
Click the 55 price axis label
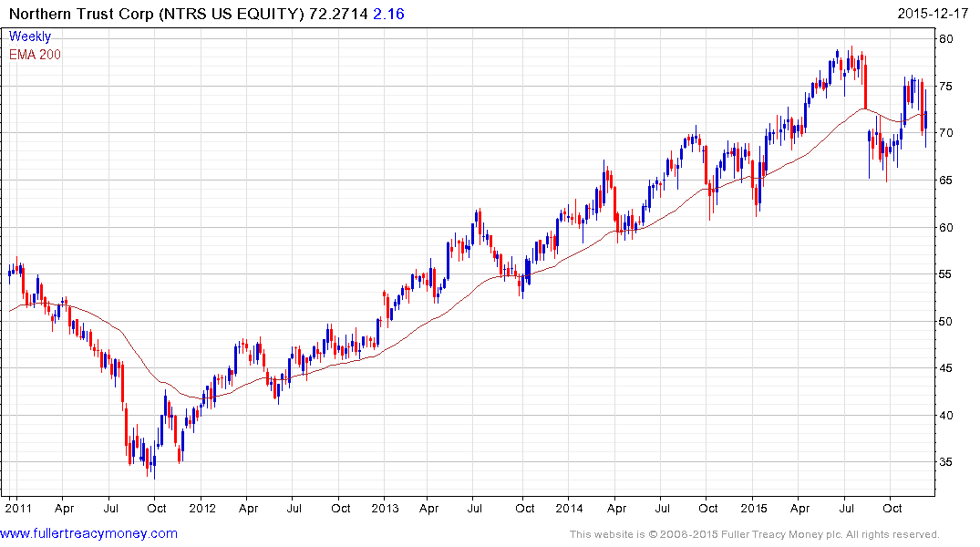tap(946, 273)
